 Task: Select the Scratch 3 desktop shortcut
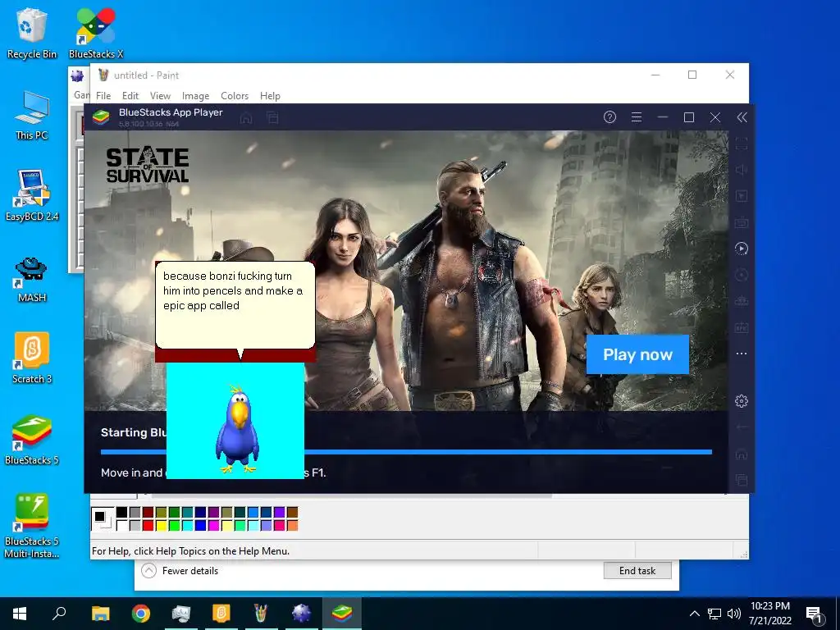coord(32,358)
